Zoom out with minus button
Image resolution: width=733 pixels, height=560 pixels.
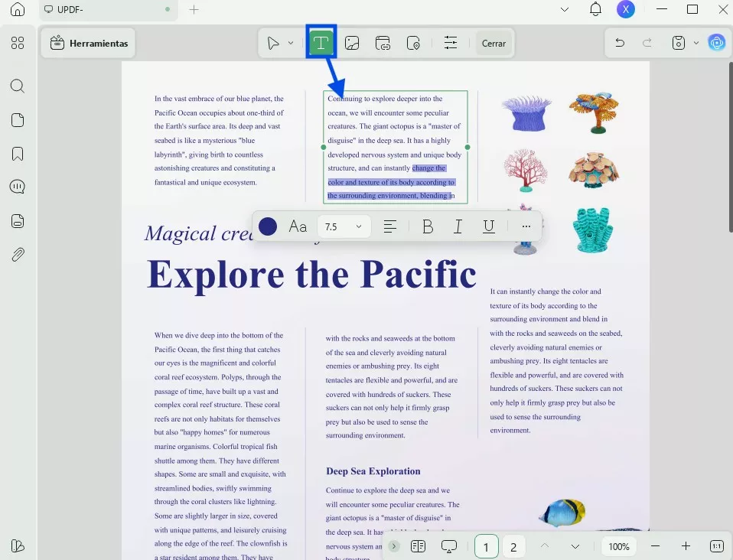coord(656,546)
